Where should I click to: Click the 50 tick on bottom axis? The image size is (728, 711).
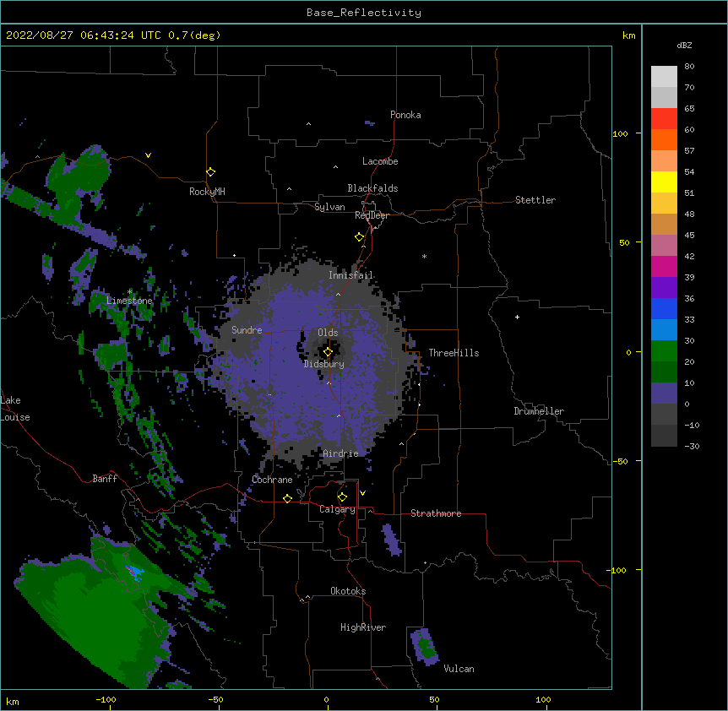click(x=434, y=699)
